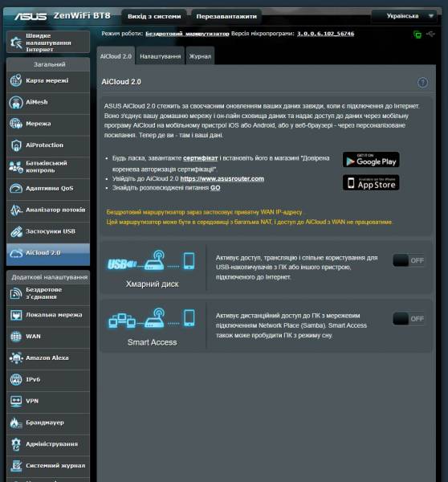Click the firmware version 3.0.0.6.102_56746 link
The height and width of the screenshot is (482, 448).
325,34
